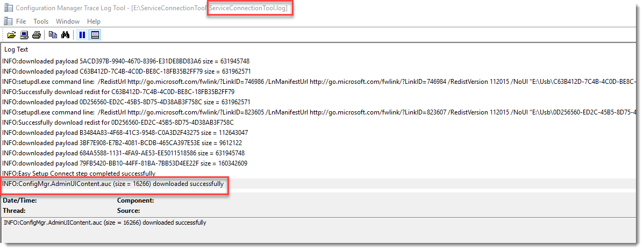Select the ConfigMgr.AdminUIContent.auc downloaded successfully row
Screen dimensions: 644x251
[113, 184]
